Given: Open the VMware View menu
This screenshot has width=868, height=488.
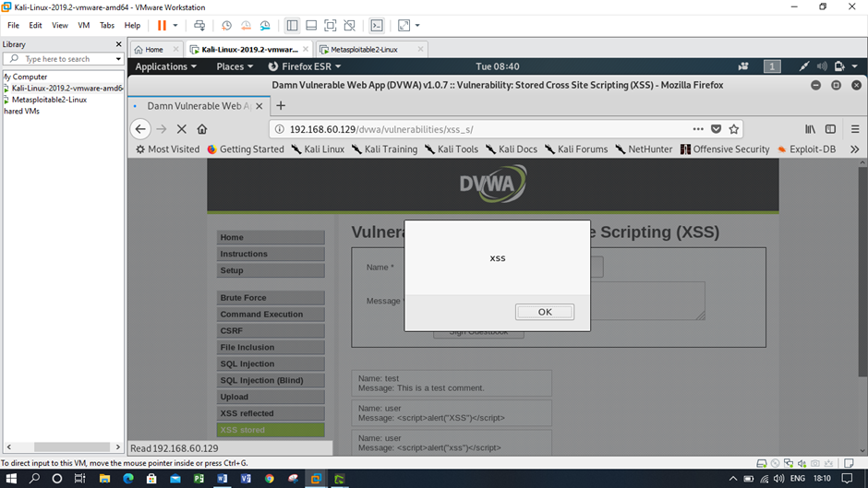Looking at the screenshot, I should [x=60, y=26].
